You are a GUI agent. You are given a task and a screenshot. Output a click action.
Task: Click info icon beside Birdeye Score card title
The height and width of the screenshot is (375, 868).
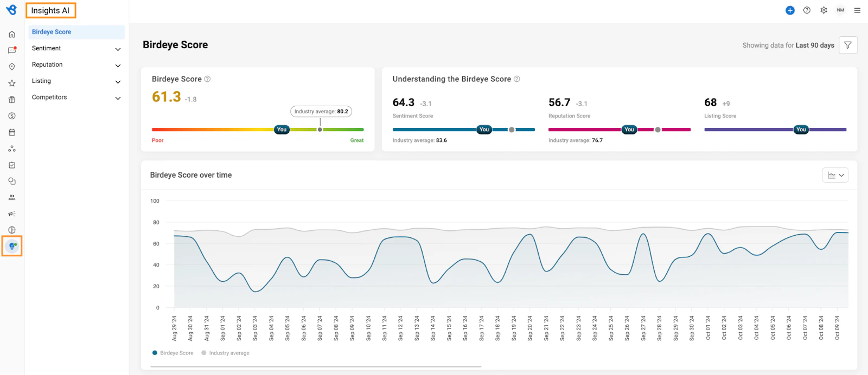coord(207,79)
